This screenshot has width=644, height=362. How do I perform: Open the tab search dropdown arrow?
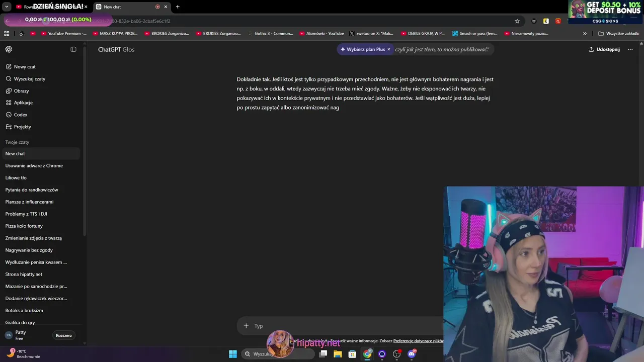7,7
